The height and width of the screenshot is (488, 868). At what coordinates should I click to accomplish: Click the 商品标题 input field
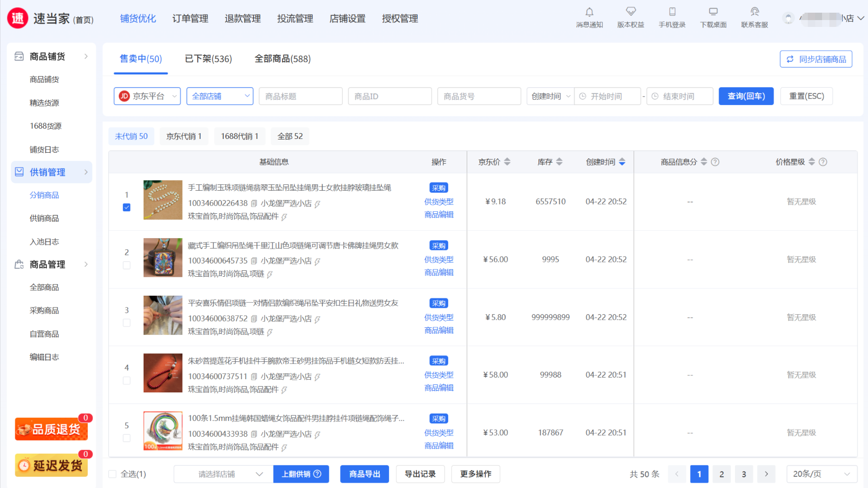click(x=300, y=96)
